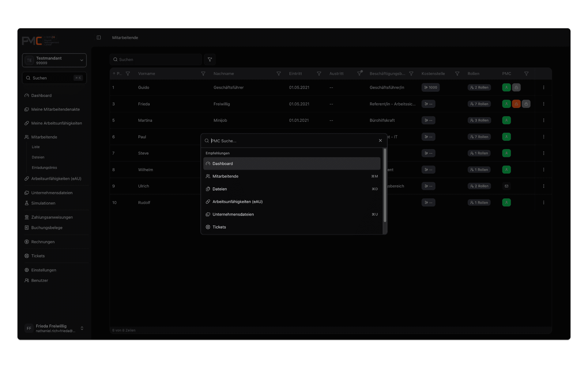The width and height of the screenshot is (588, 368).
Task: Click the clear filters funnel icon
Action: (x=210, y=59)
